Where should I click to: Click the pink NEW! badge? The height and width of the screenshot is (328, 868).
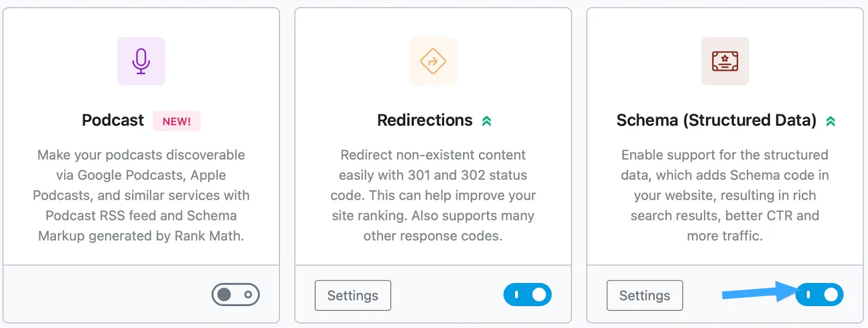[176, 121]
